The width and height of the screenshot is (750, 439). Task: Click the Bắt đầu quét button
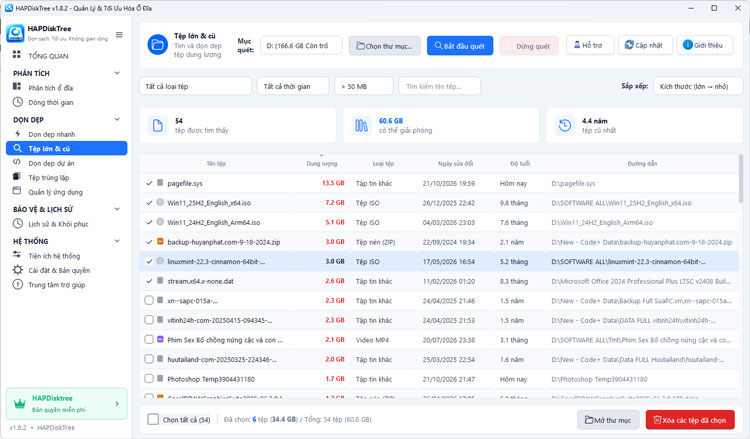coord(460,46)
